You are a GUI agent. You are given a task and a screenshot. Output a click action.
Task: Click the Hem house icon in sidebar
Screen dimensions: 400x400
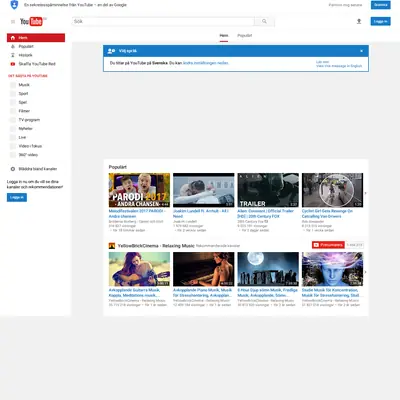coord(13,38)
